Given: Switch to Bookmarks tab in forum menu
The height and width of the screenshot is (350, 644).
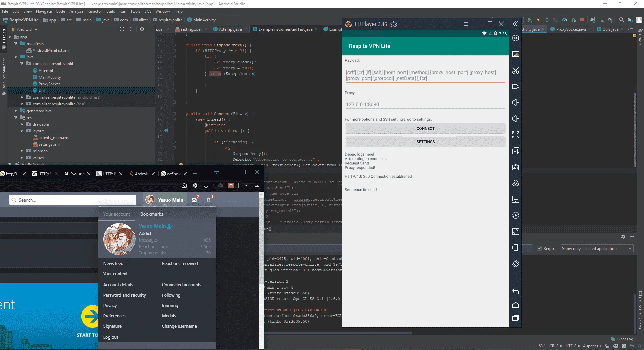Looking at the screenshot, I should pos(152,214).
